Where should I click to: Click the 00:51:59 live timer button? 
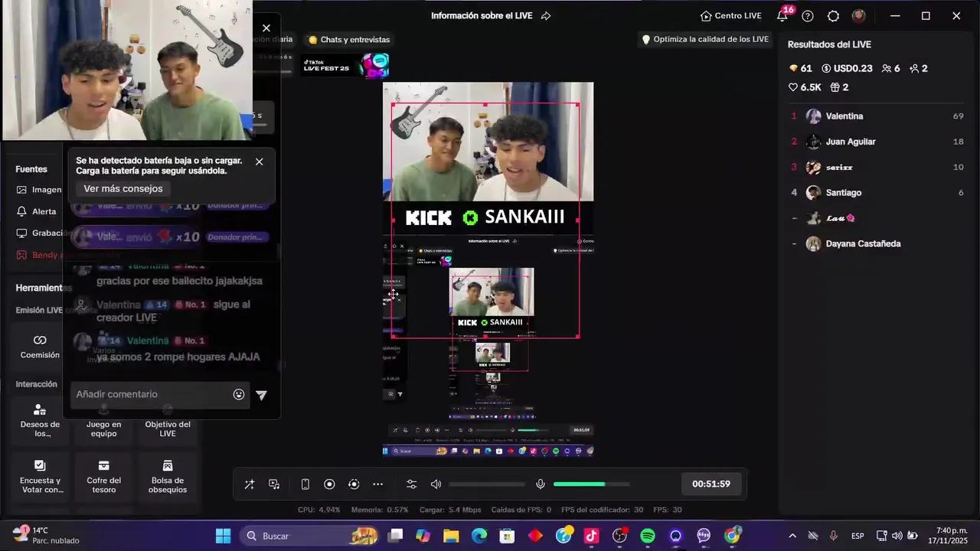pos(710,484)
